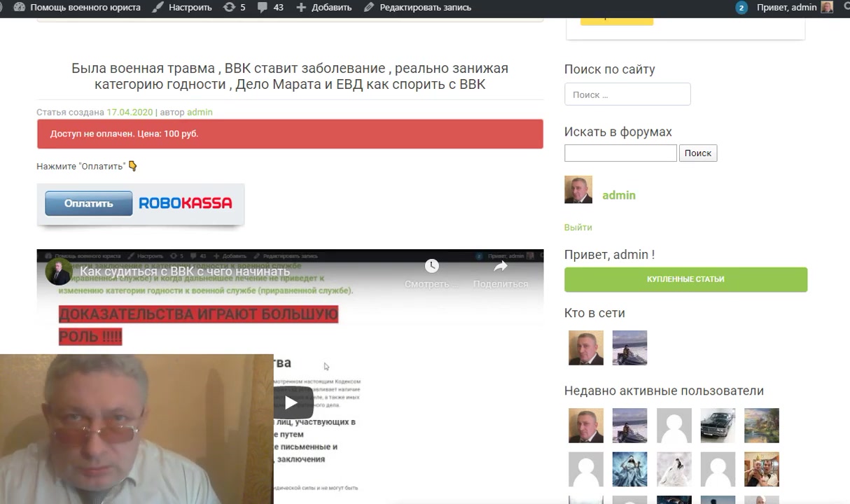The image size is (850, 504).
Task: Click the Нажмите "Оплатить" text
Action: (x=81, y=166)
